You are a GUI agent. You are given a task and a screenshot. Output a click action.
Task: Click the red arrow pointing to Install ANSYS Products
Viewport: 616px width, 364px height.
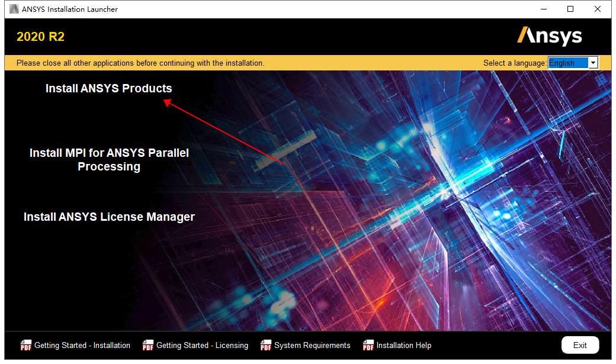point(225,133)
